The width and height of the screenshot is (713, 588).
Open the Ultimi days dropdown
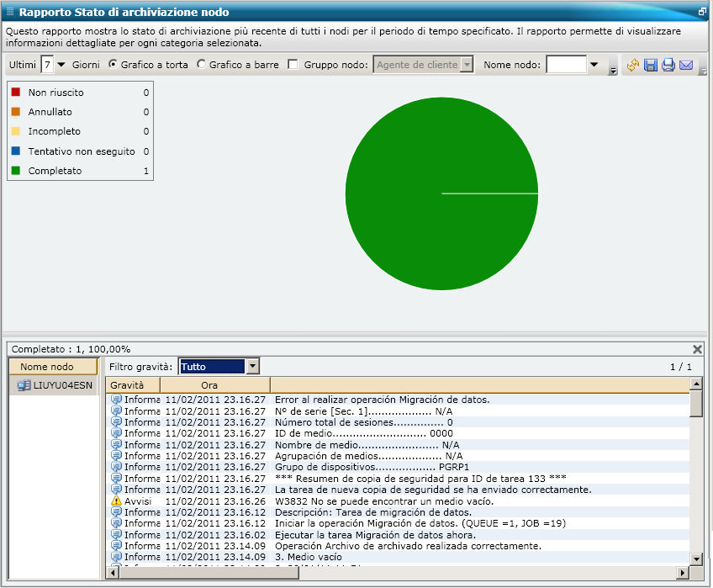(61, 64)
